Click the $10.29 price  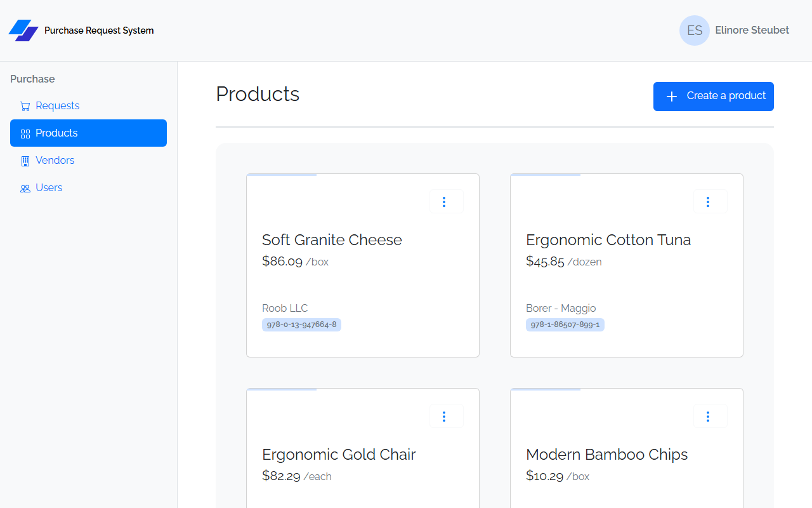(x=544, y=476)
